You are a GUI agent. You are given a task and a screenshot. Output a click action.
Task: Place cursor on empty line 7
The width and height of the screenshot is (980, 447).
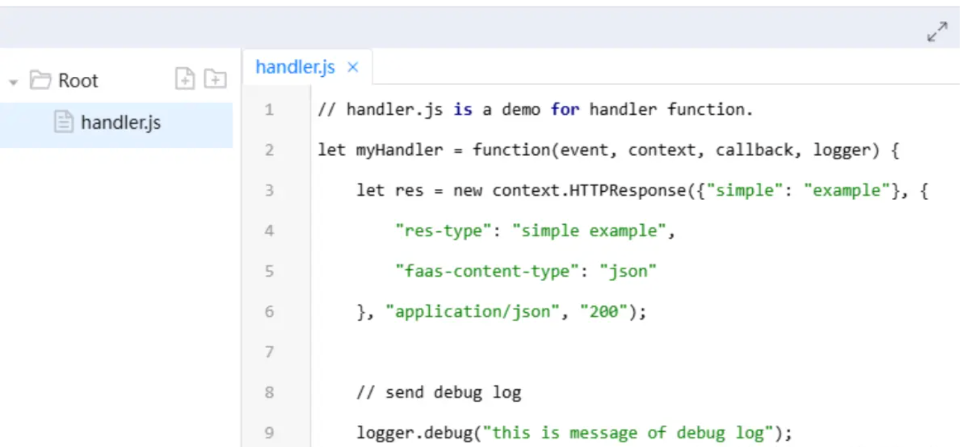point(635,352)
